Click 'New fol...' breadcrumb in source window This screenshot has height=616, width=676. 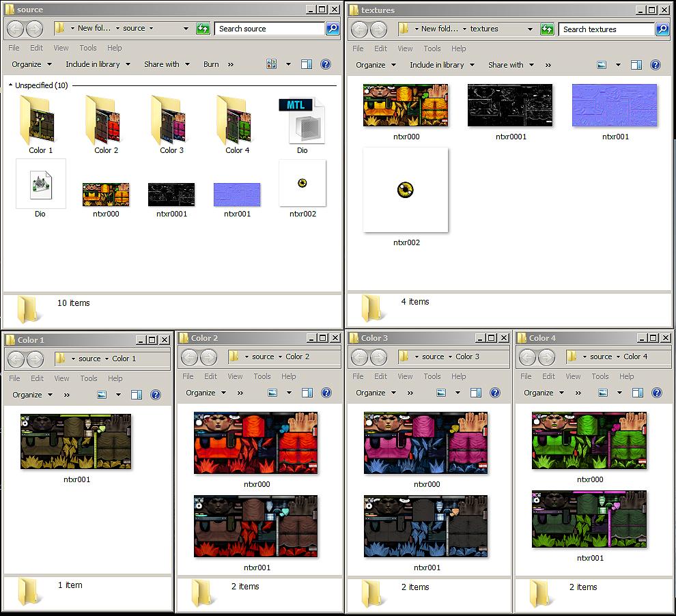(x=94, y=28)
